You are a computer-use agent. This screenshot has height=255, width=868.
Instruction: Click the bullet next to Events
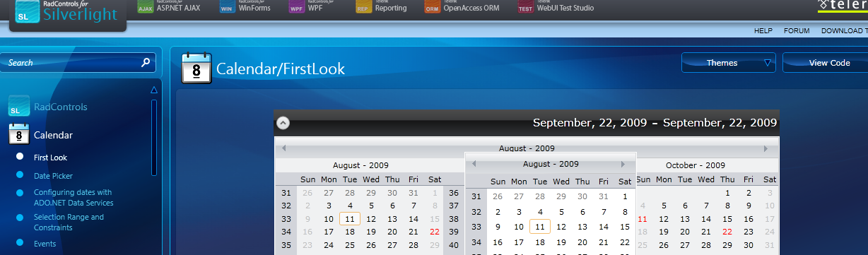19,244
